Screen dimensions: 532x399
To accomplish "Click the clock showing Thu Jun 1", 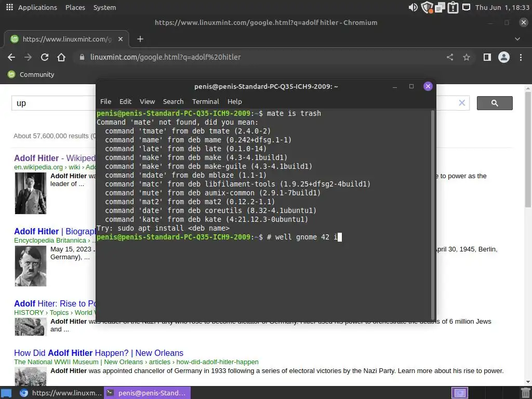I will 502,7.
